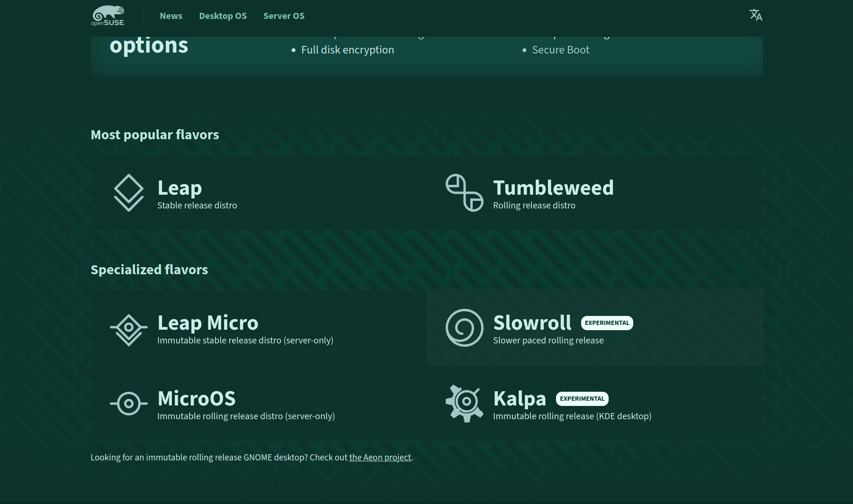Open the Leap Micro heading link
The width and height of the screenshot is (853, 504).
(x=208, y=323)
